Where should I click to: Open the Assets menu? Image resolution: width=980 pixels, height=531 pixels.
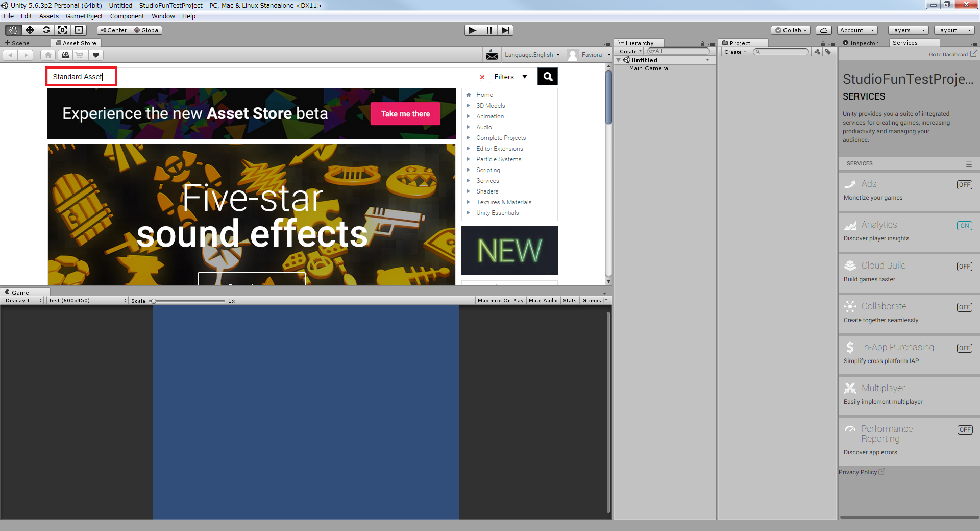pos(48,16)
